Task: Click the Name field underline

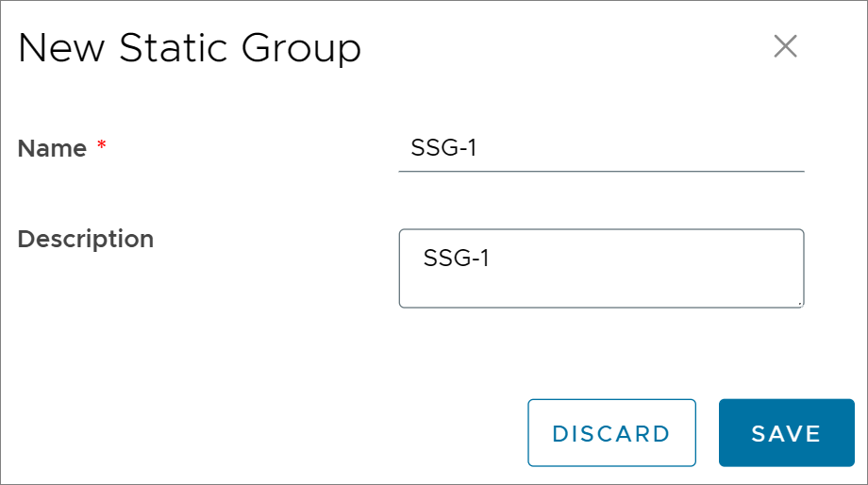Action: coord(601,171)
